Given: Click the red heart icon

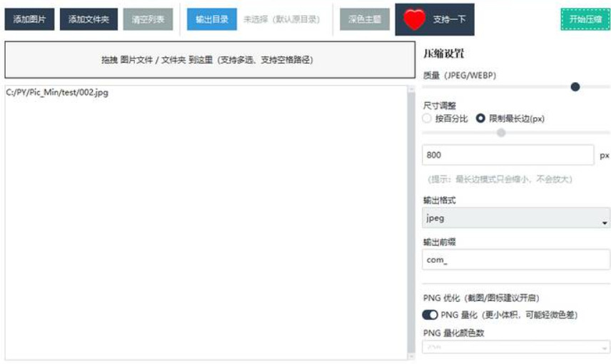Looking at the screenshot, I should [414, 19].
